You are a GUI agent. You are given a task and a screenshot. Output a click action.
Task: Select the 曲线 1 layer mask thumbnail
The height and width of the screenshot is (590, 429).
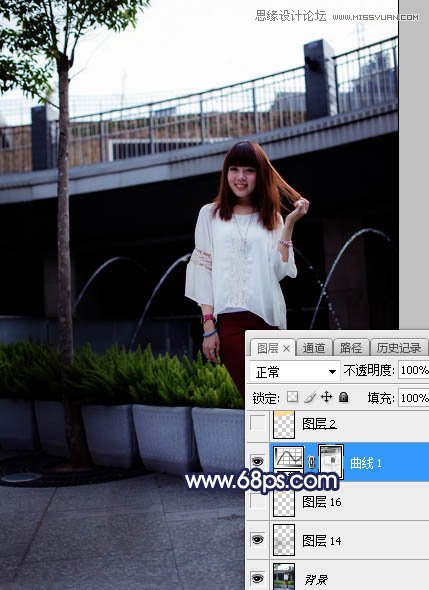coord(331,462)
